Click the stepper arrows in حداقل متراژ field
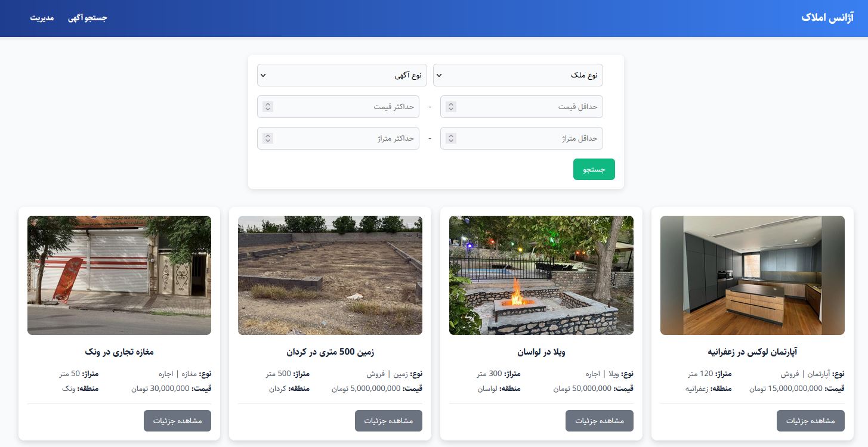This screenshot has width=868, height=447. (451, 138)
